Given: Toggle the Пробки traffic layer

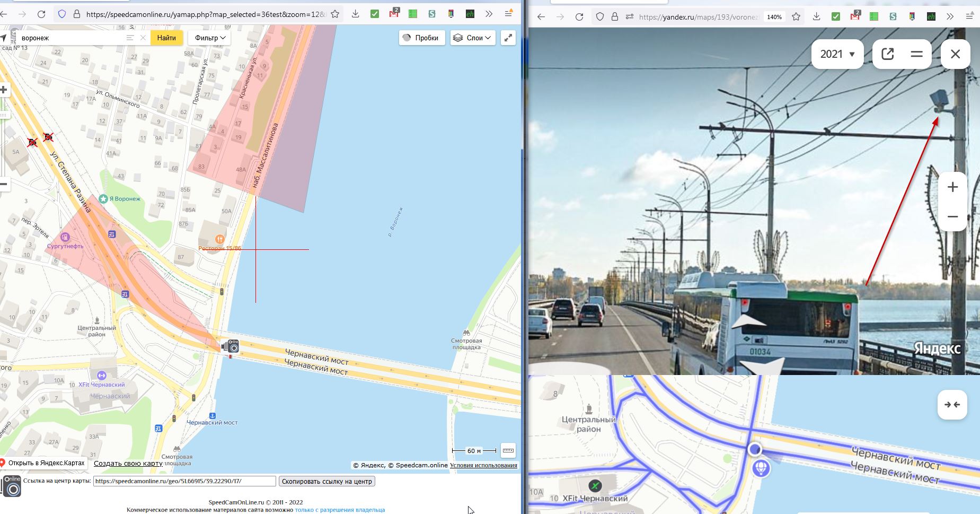Looking at the screenshot, I should (x=421, y=38).
